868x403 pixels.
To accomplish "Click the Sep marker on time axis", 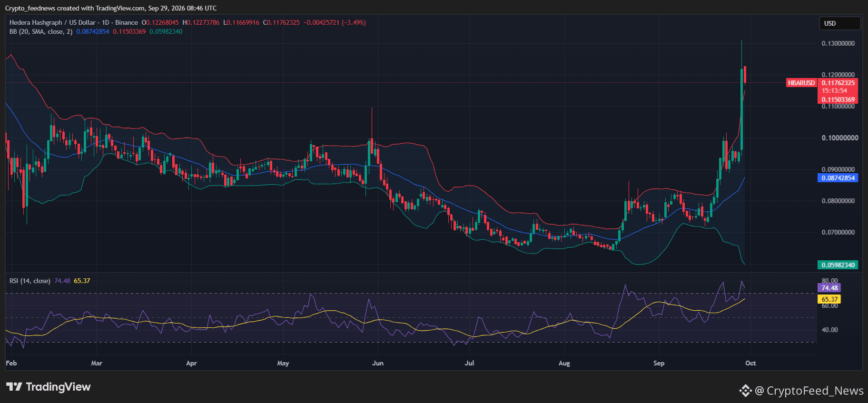I will click(659, 363).
